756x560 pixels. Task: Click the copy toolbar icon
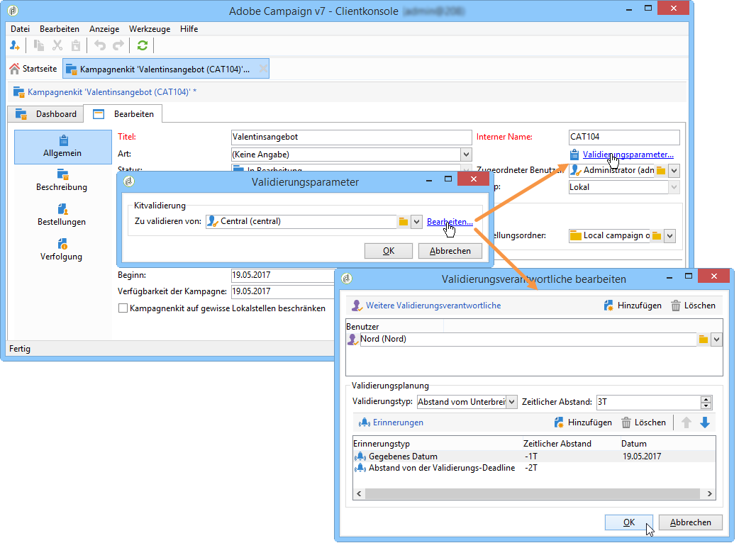(39, 46)
